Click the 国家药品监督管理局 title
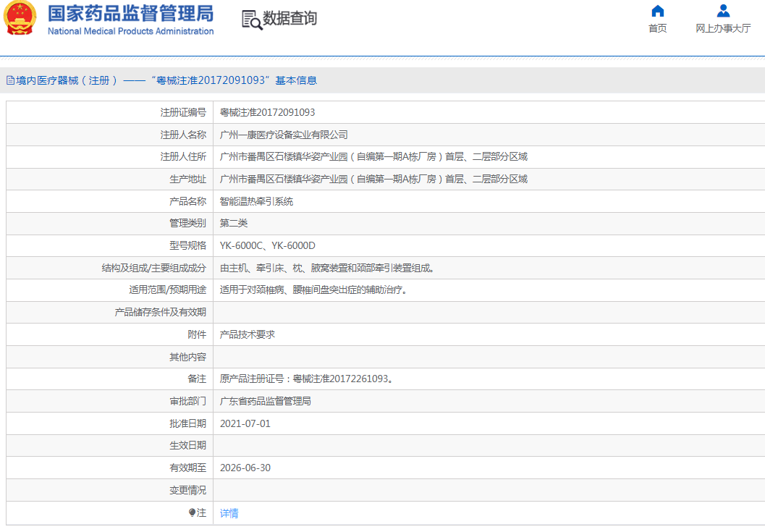The height and width of the screenshot is (532, 765). (131, 13)
